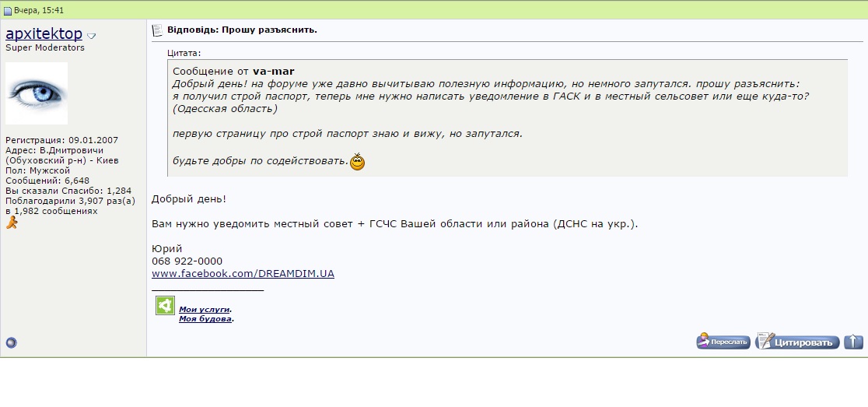The image size is (868, 407).
Task: Click the post date icon next to Вчера
Action: tap(8, 10)
